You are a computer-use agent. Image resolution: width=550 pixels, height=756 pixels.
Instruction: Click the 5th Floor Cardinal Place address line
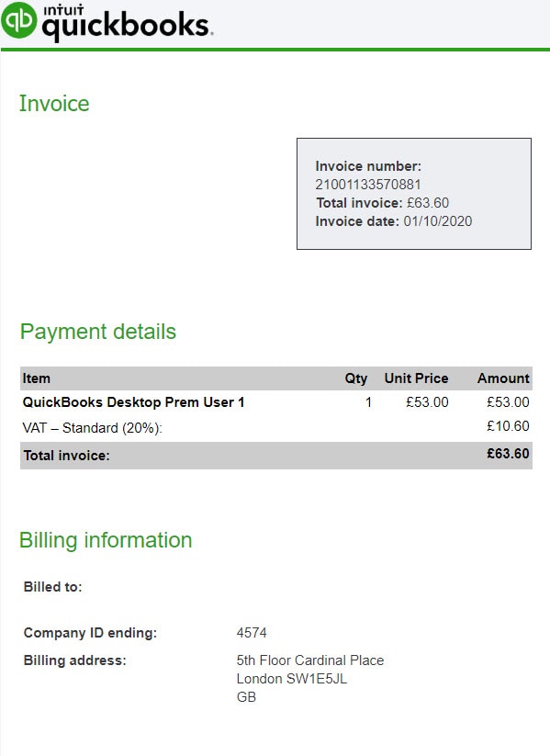coord(310,660)
